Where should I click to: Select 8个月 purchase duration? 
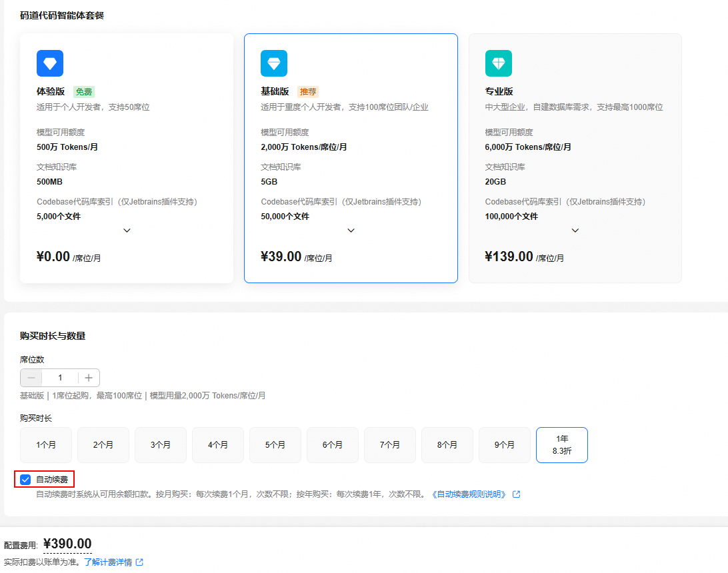(447, 445)
